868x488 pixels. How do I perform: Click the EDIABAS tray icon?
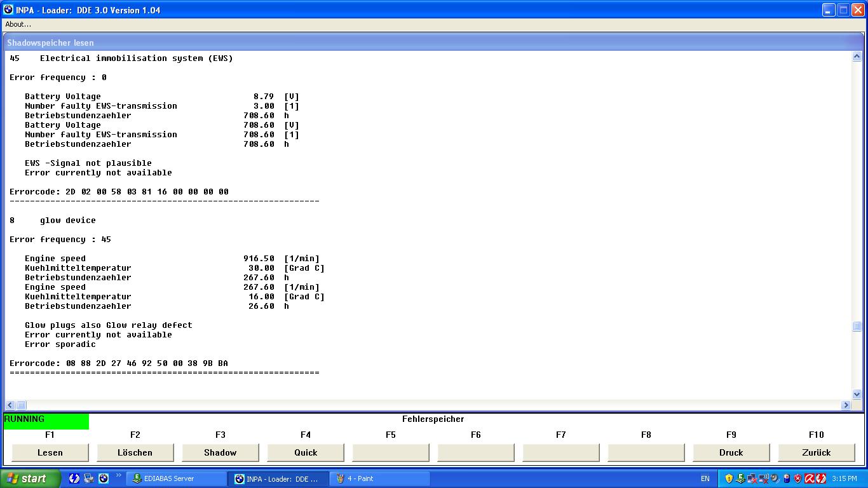click(740, 478)
